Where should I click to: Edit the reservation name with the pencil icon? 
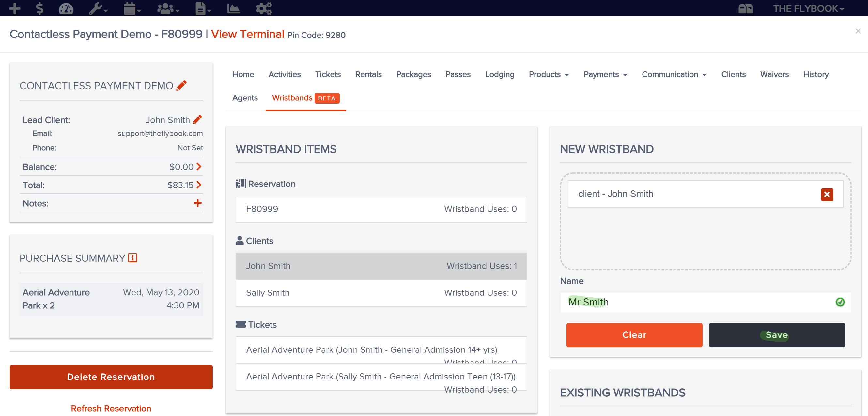coord(182,85)
